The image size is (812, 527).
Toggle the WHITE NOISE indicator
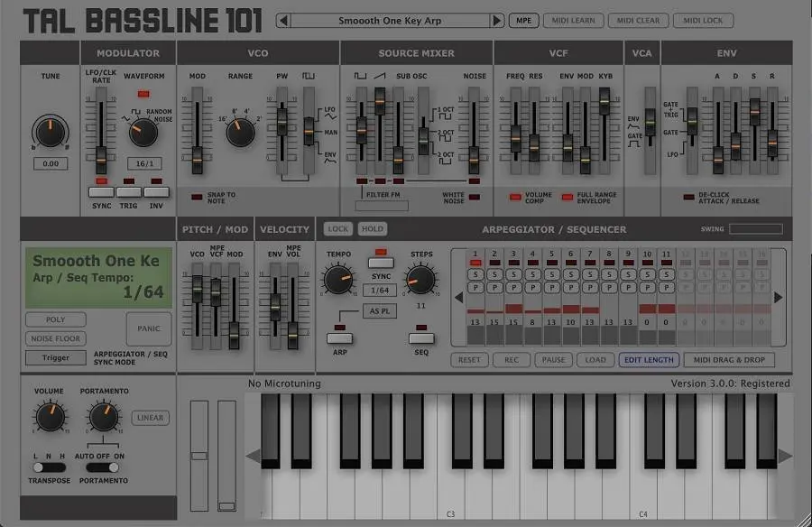click(x=475, y=197)
